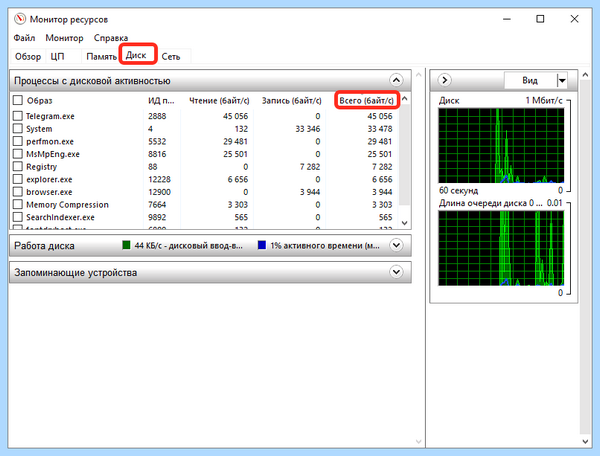This screenshot has height=456, width=600.
Task: Check the explorer.exe checkbox
Action: pos(18,179)
